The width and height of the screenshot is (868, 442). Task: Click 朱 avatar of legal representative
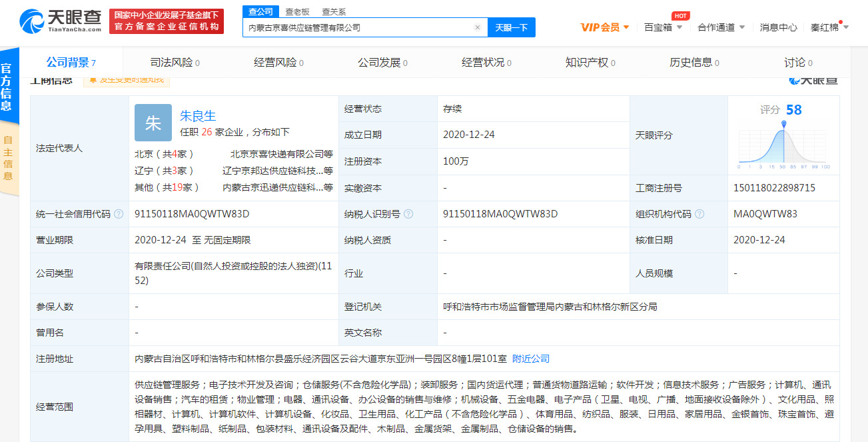[153, 123]
